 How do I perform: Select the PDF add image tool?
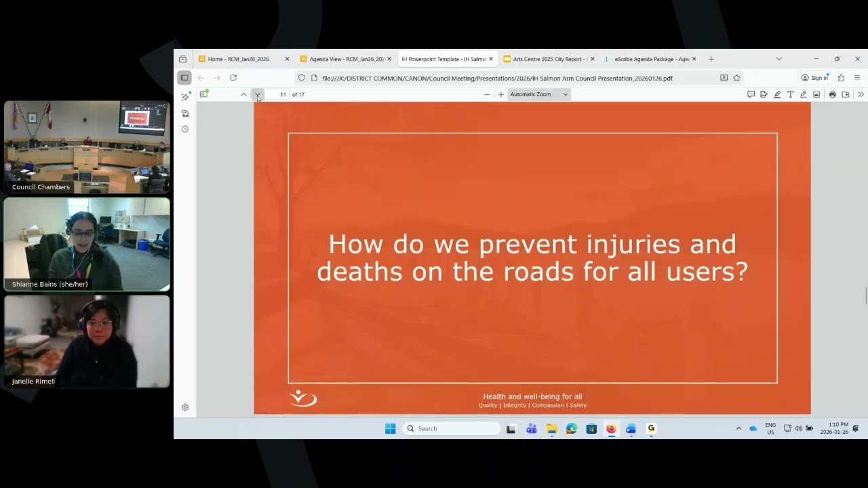click(x=816, y=94)
